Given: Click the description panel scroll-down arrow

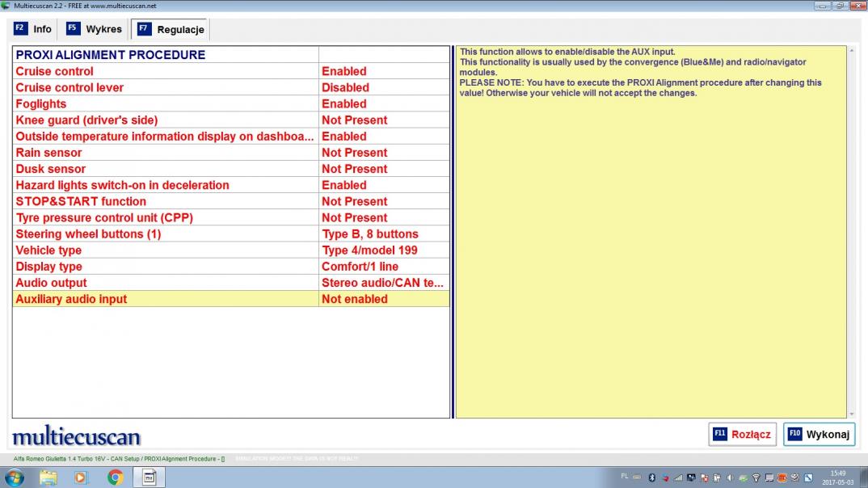Looking at the screenshot, I should click(x=851, y=414).
